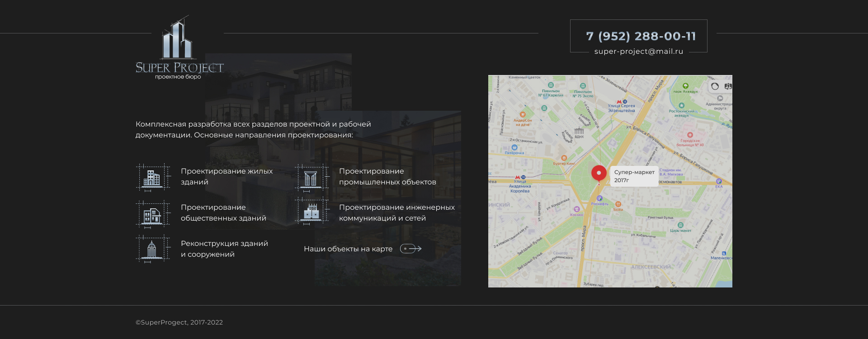Image resolution: width=868 pixels, height=339 pixels.
Task: Click the building reconstruction icon
Action: pos(153,249)
